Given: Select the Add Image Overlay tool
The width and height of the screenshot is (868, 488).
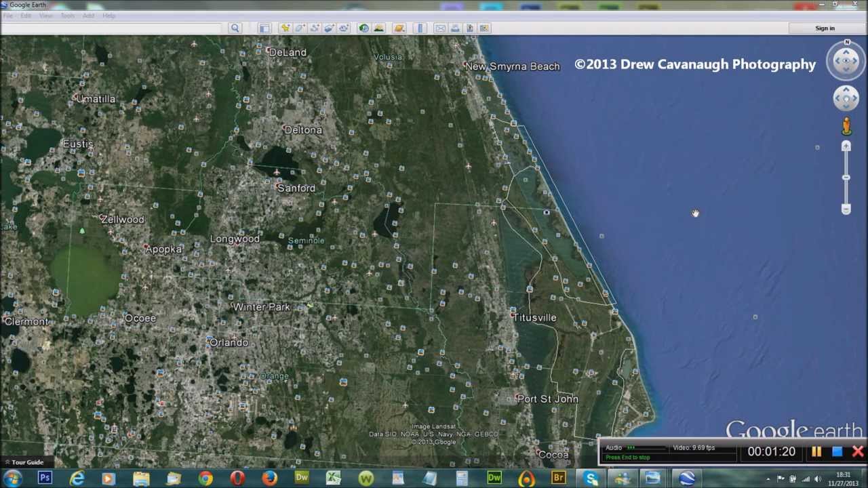Looking at the screenshot, I should (330, 28).
